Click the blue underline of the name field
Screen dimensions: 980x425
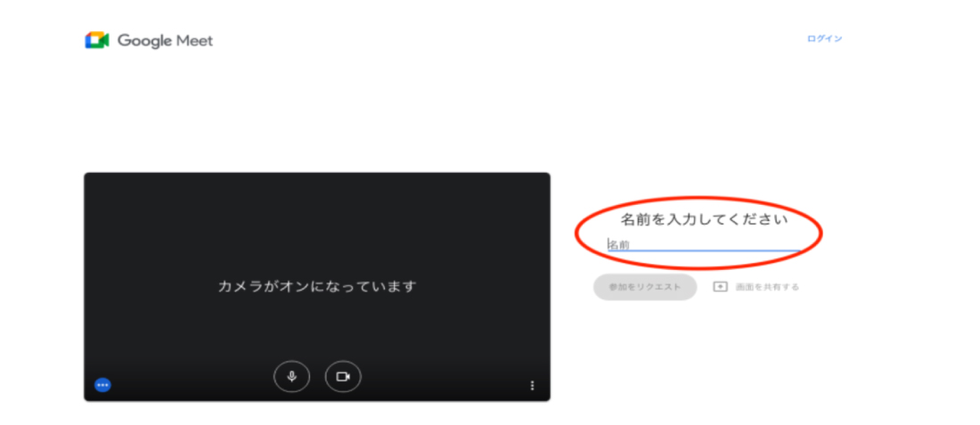704,250
